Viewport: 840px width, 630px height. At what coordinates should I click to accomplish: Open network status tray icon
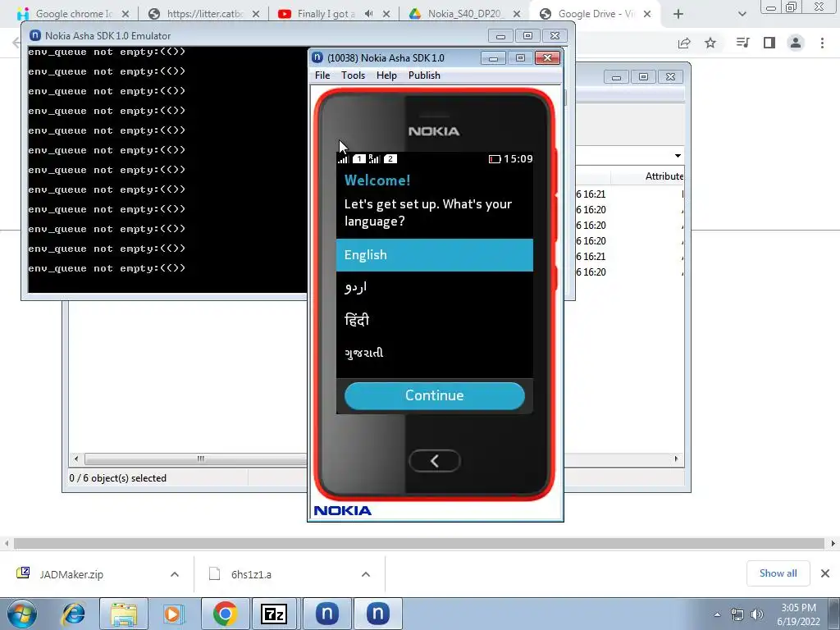click(737, 614)
